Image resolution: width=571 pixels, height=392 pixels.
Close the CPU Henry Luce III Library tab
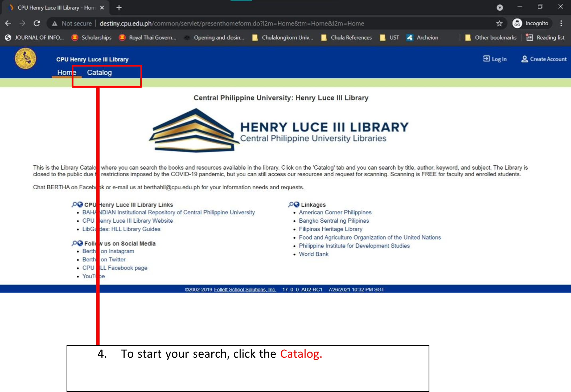(102, 8)
